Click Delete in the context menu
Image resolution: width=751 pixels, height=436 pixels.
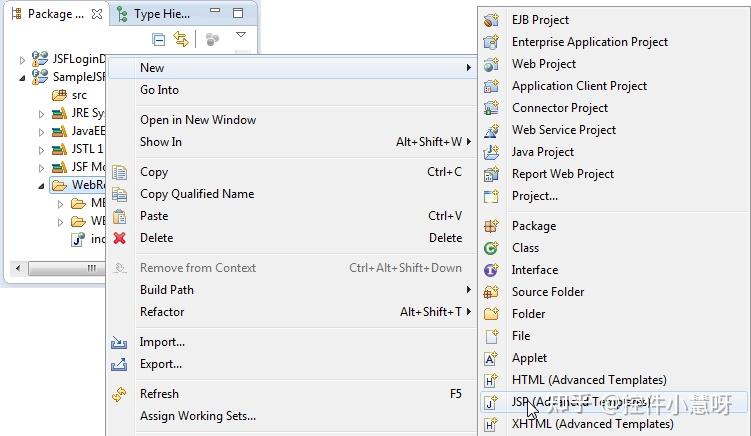[156, 238]
